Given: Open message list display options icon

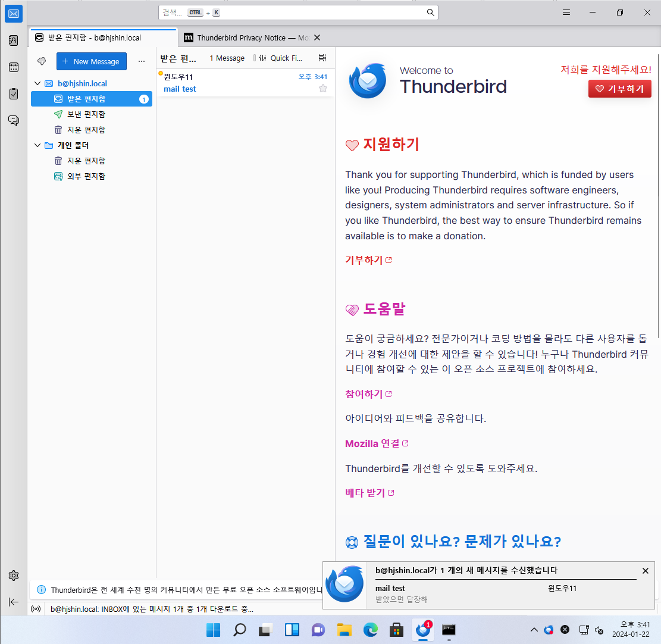Looking at the screenshot, I should (x=322, y=58).
